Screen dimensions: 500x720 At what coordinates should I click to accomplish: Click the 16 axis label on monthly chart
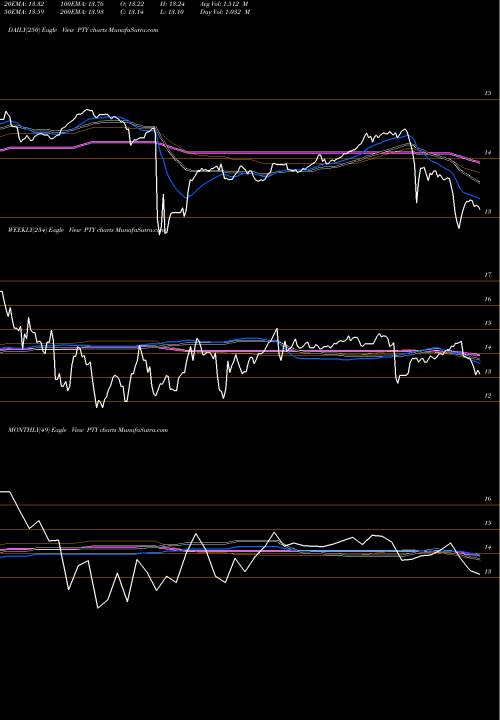point(488,499)
